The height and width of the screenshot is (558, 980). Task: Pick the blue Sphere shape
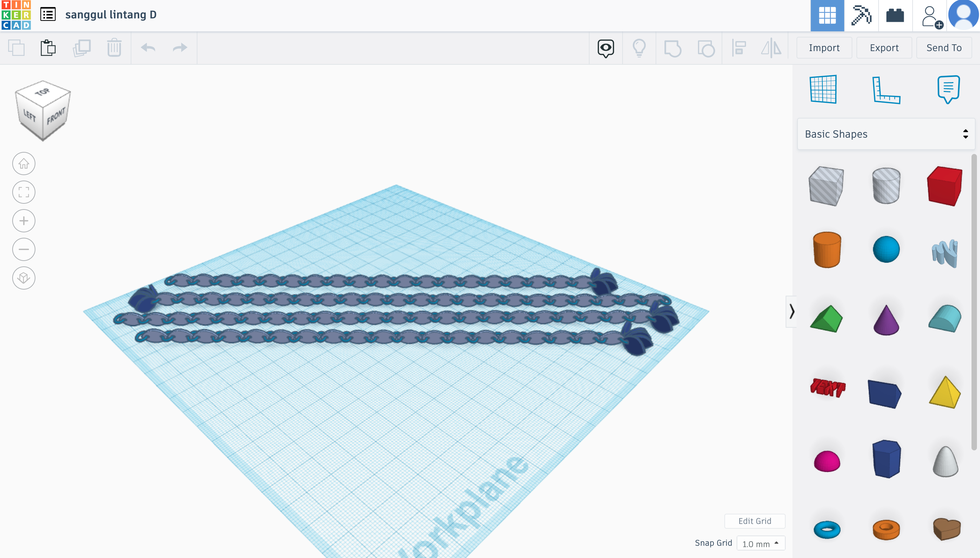click(886, 249)
